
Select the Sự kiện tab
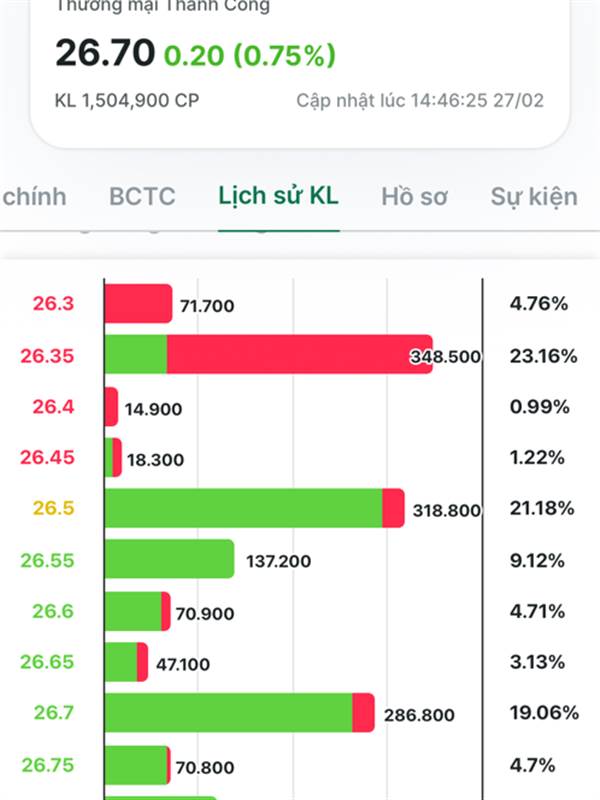(533, 196)
